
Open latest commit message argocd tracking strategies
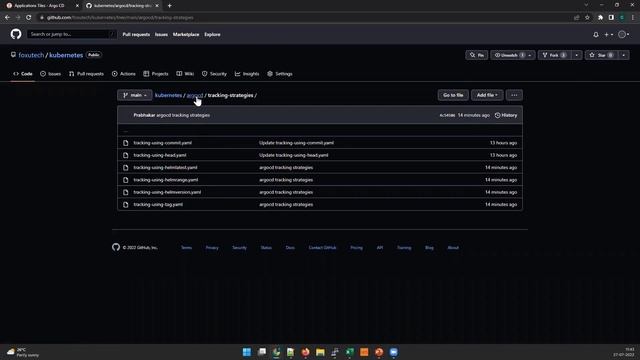pos(183,115)
